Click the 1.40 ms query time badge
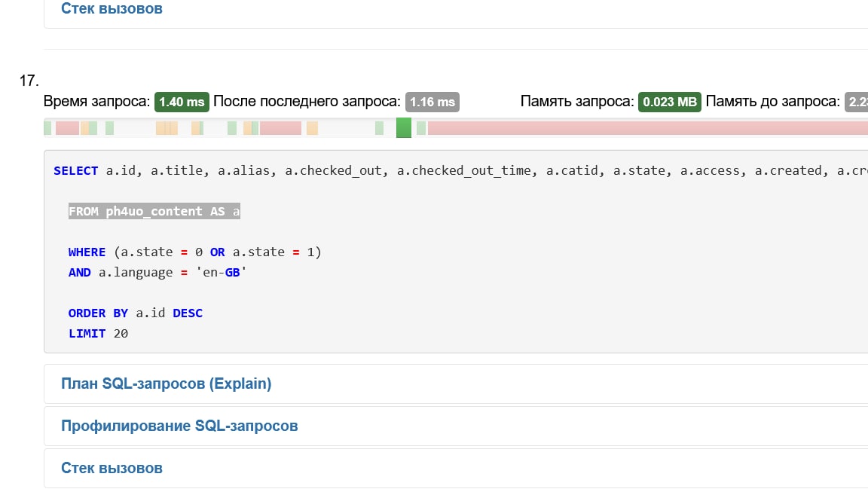This screenshot has width=868, height=492. tap(182, 102)
